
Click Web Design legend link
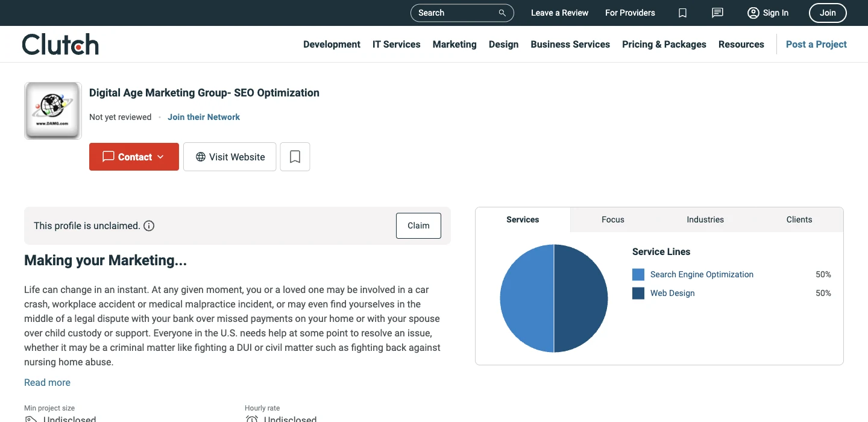pos(673,293)
